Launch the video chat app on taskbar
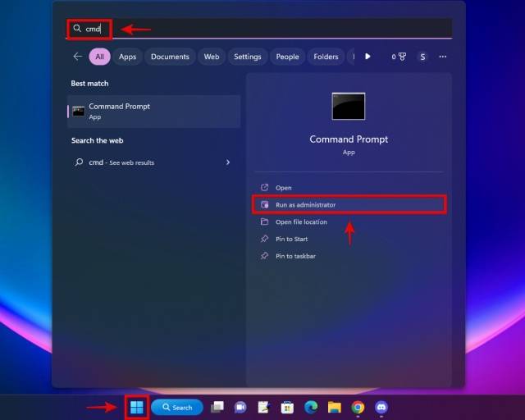Viewport: 525px width, 420px height. pyautogui.click(x=240, y=407)
